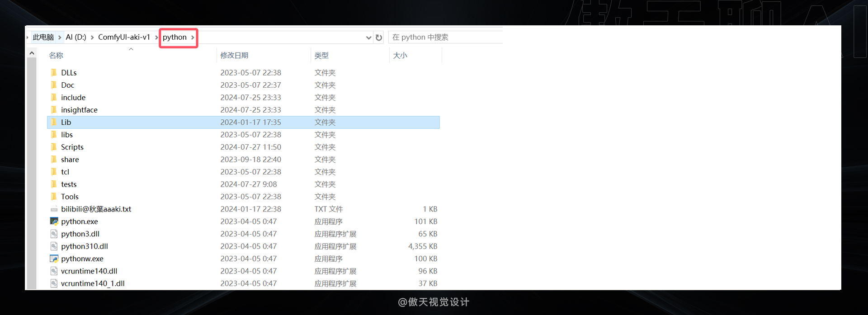Click the 文件夹 type for Tools row
The image size is (868, 315).
pos(325,197)
